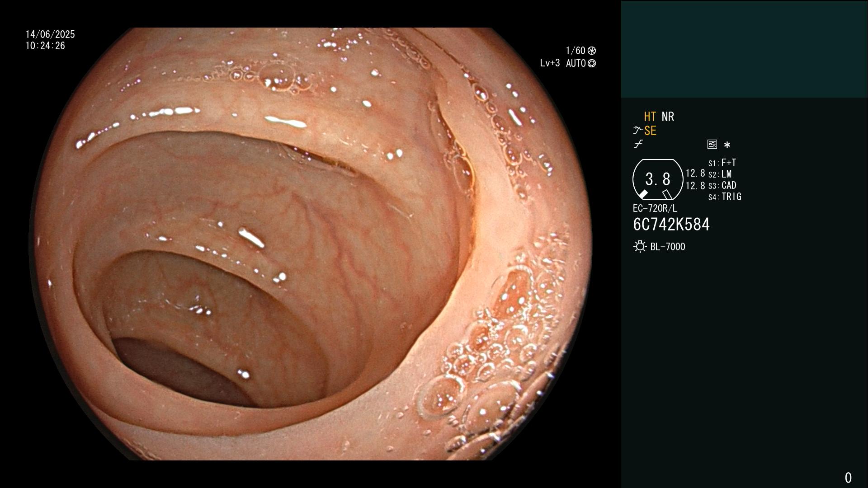Viewport: 868px width, 488px height.
Task: Click the shutter icon next to 1/60
Action: 592,51
